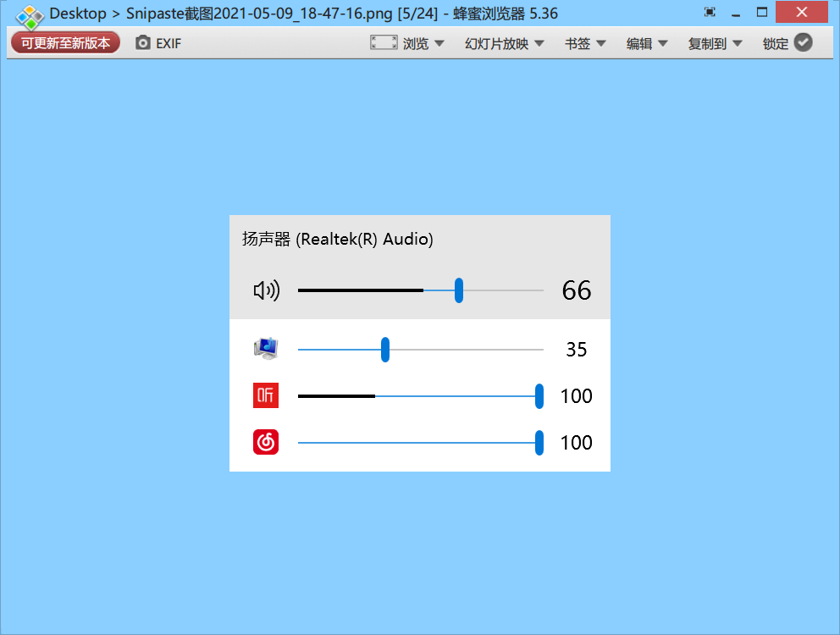Click the speaker volume icon in image
The width and height of the screenshot is (840, 635).
point(266,290)
